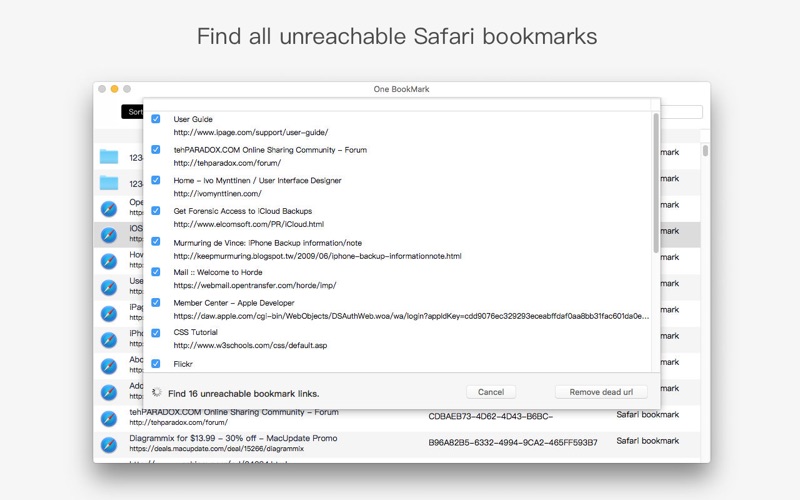Toggle the Member Center – Apple Developer checkbox
The width and height of the screenshot is (800, 500).
(156, 303)
